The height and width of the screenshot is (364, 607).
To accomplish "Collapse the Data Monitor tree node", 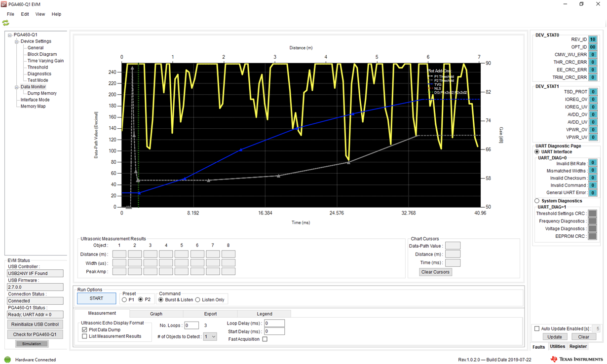I will [x=16, y=87].
